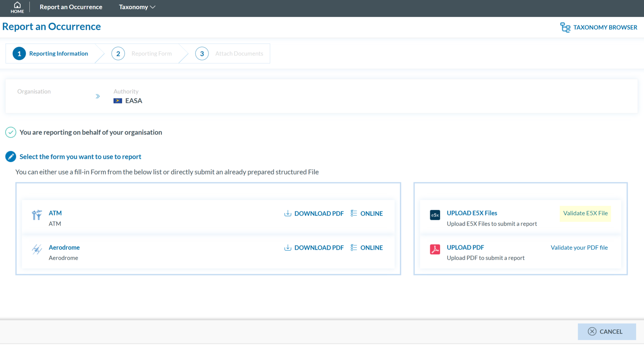
Task: Open the Aerodrome form online
Action: (367, 248)
